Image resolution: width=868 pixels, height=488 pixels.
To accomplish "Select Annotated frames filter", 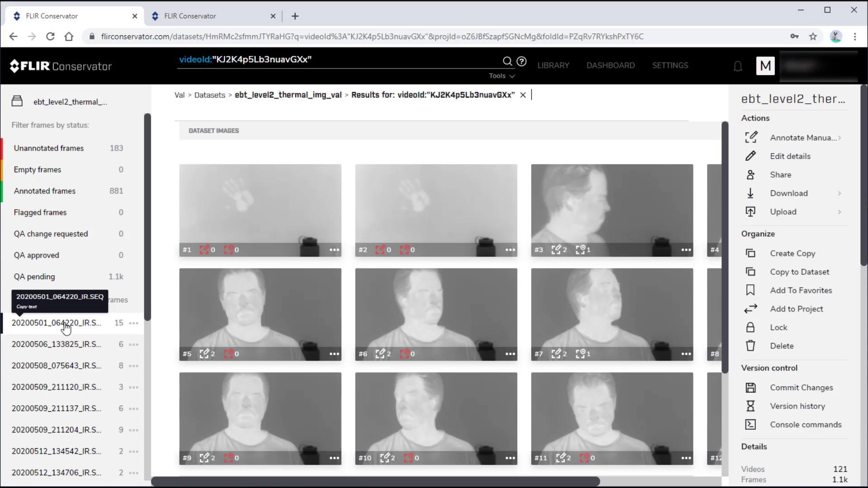I will pos(44,191).
